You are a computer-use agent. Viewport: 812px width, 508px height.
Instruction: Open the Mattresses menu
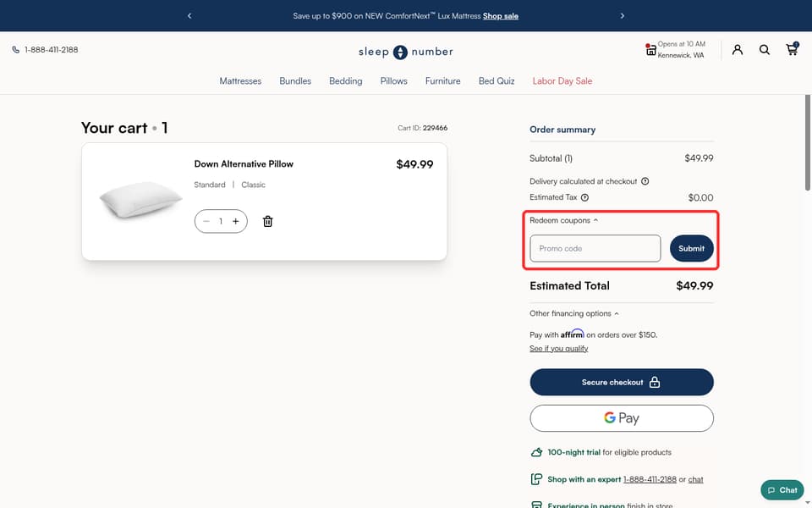tap(240, 81)
